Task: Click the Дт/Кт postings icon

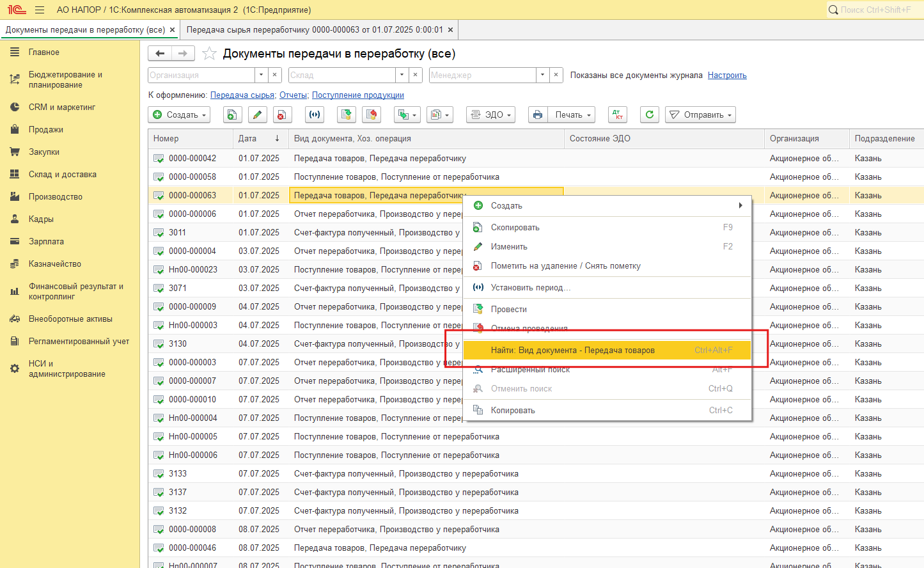Action: [x=617, y=115]
